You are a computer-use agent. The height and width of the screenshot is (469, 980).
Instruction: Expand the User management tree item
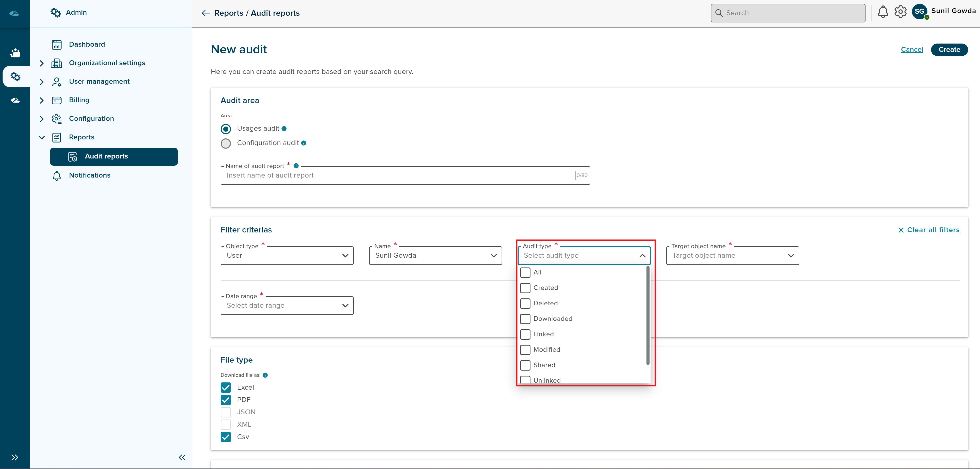click(42, 82)
